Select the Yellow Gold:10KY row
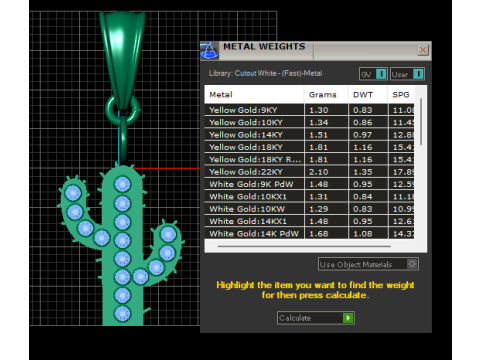Image resolution: width=480 pixels, height=360 pixels. (x=309, y=122)
